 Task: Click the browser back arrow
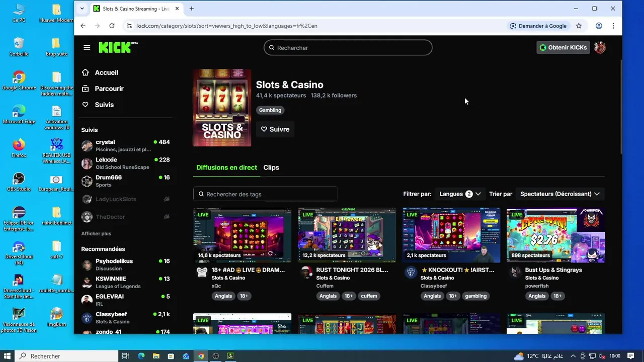[x=83, y=26]
